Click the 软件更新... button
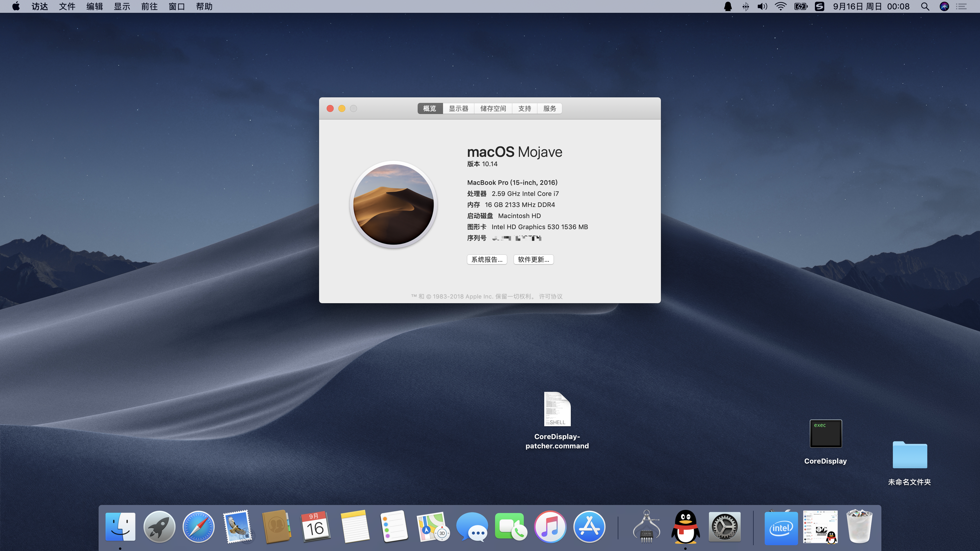 pos(533,259)
